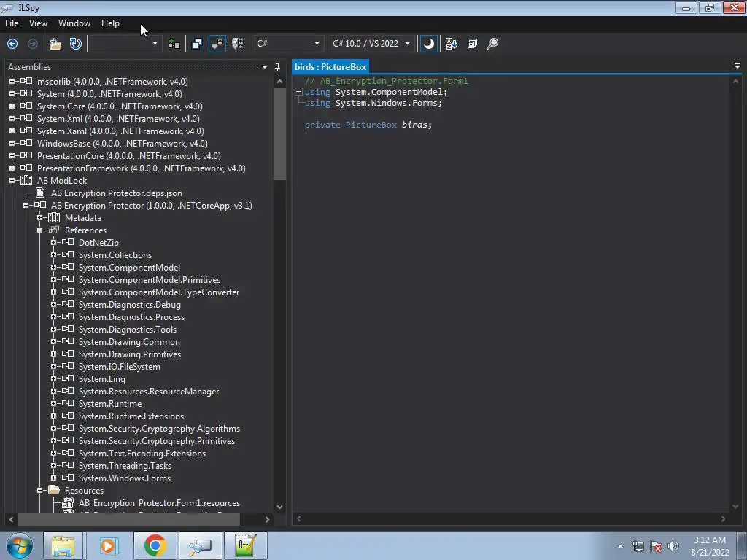This screenshot has width=747, height=560.
Task: Click the Resources folder icon
Action: click(54, 490)
